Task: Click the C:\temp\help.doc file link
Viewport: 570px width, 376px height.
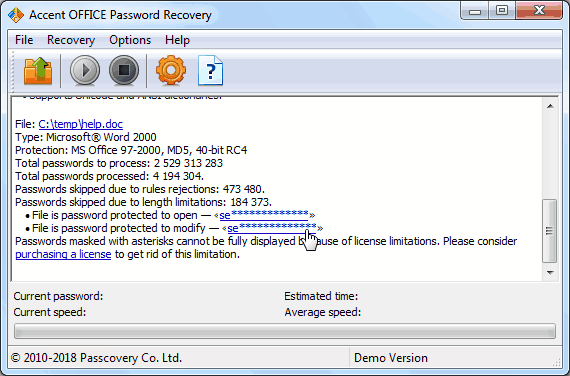Action: (x=81, y=124)
